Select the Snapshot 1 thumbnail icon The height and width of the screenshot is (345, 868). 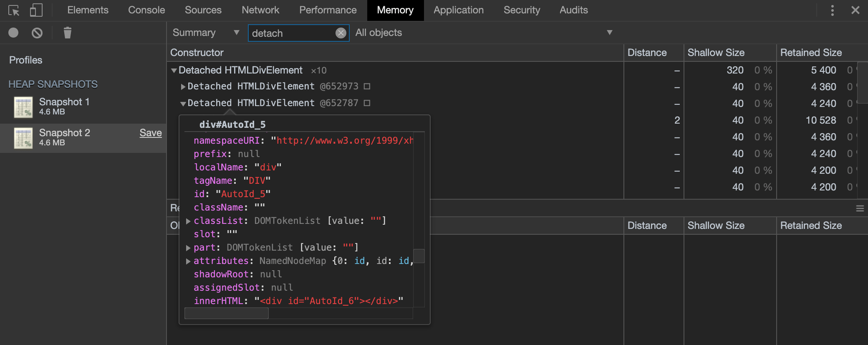pyautogui.click(x=23, y=107)
